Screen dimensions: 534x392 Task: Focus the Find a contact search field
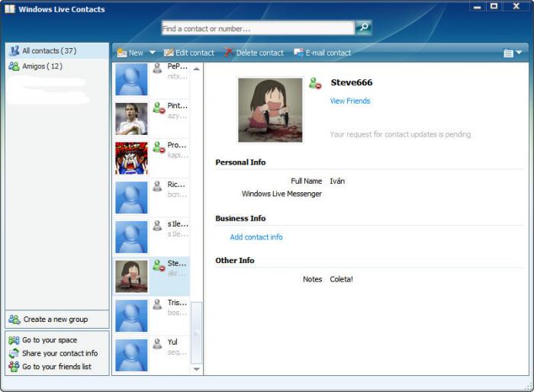(x=258, y=28)
